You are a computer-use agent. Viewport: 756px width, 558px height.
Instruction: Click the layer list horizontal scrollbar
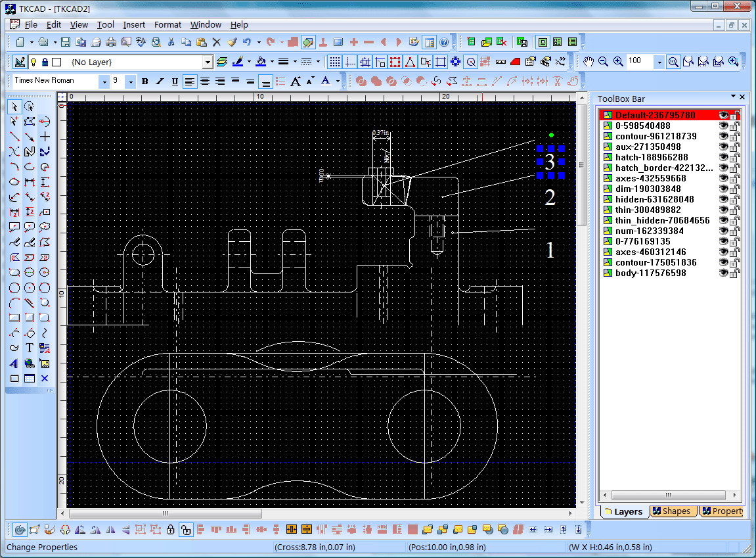(x=669, y=496)
